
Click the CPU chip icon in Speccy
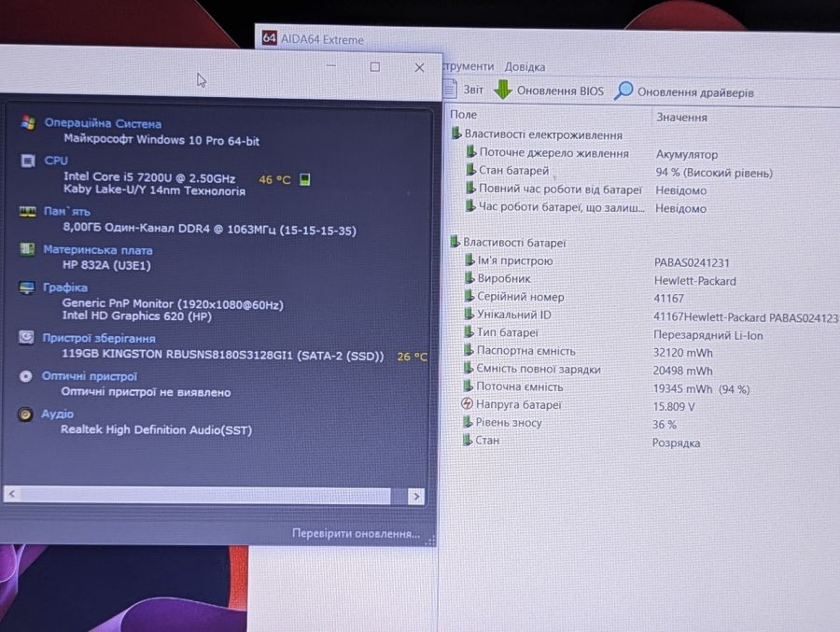[x=28, y=161]
